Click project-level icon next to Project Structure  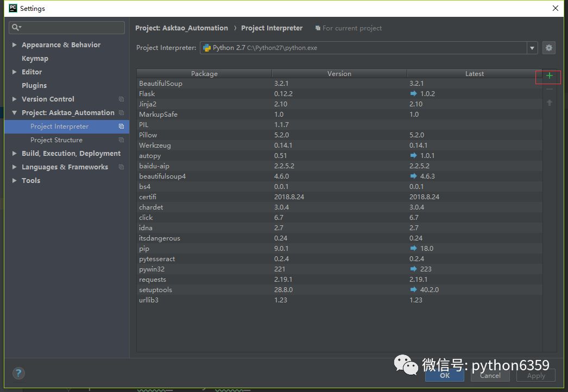(121, 140)
